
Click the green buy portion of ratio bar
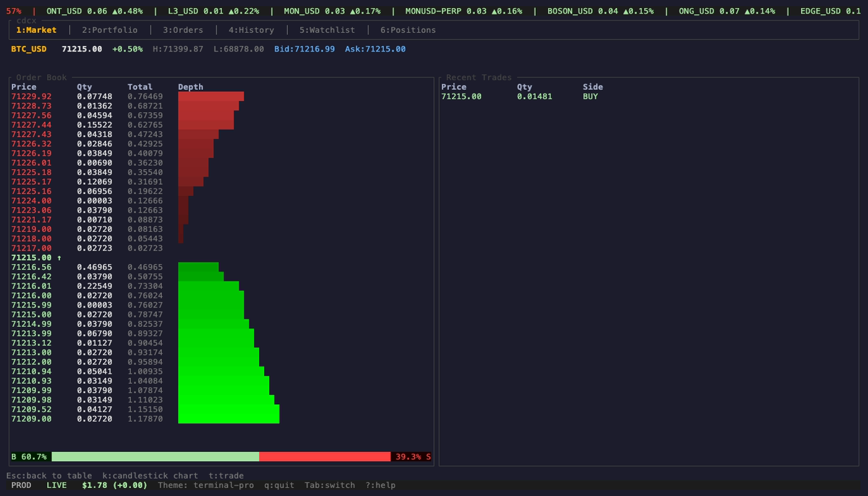[155, 457]
